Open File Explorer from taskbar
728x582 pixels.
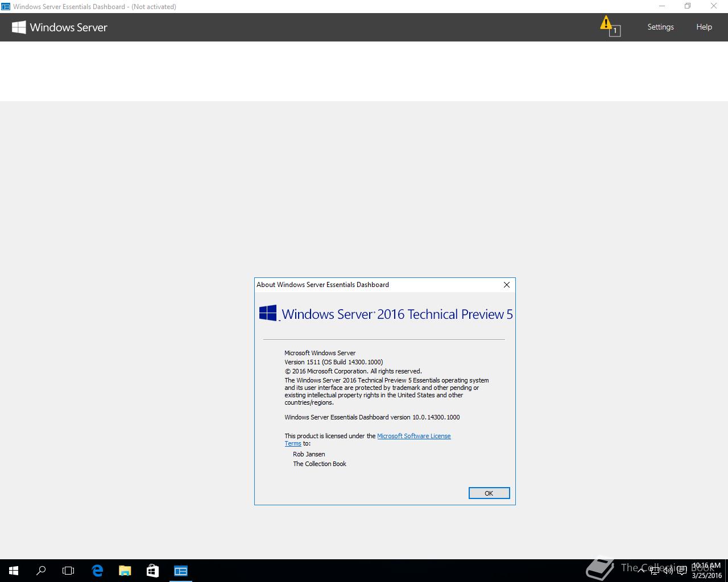(x=125, y=571)
